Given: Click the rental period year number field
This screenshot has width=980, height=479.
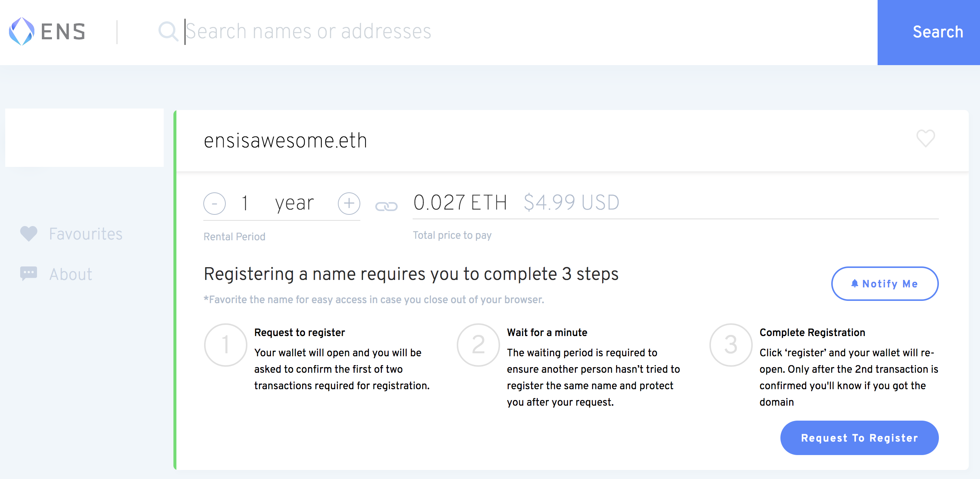Looking at the screenshot, I should [x=246, y=203].
